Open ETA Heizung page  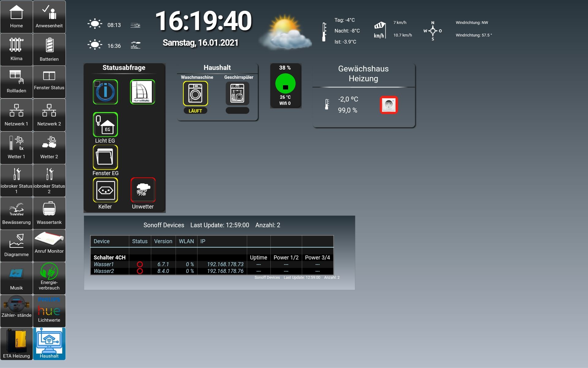coord(17,343)
